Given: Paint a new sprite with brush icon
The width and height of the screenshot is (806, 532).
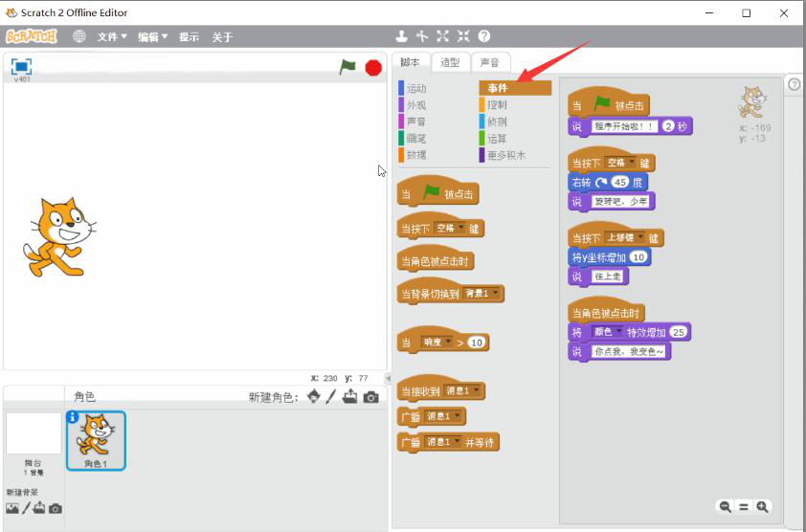Looking at the screenshot, I should pos(330,396).
